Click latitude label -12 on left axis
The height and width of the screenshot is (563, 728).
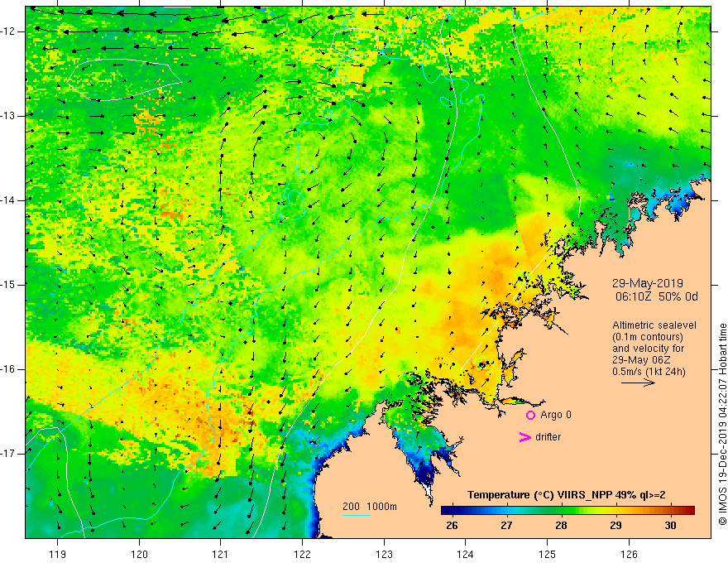coord(8,31)
